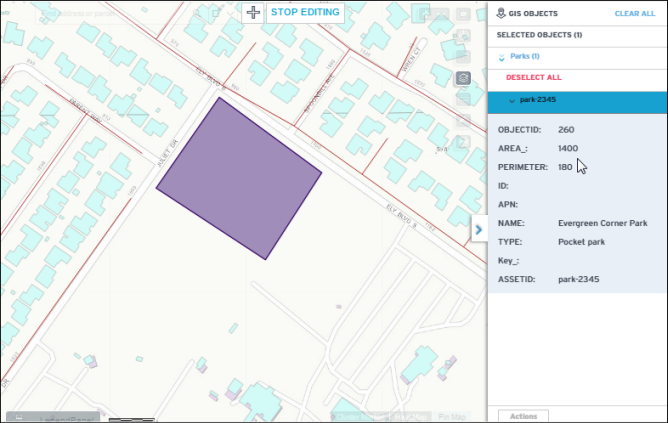The image size is (668, 423).
Task: Collapse the Parks (1) group
Action: tap(502, 57)
